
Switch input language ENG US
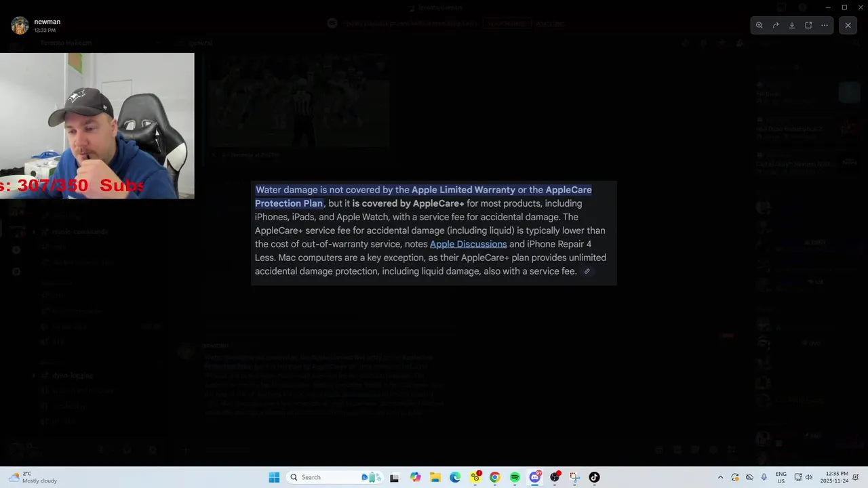(781, 477)
